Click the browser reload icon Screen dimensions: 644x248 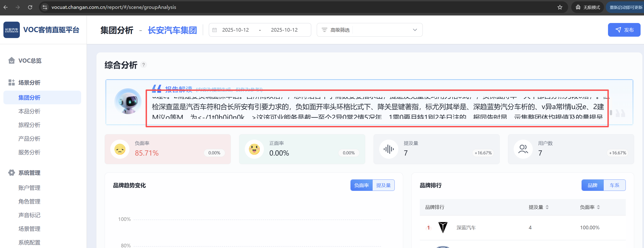coord(30,7)
